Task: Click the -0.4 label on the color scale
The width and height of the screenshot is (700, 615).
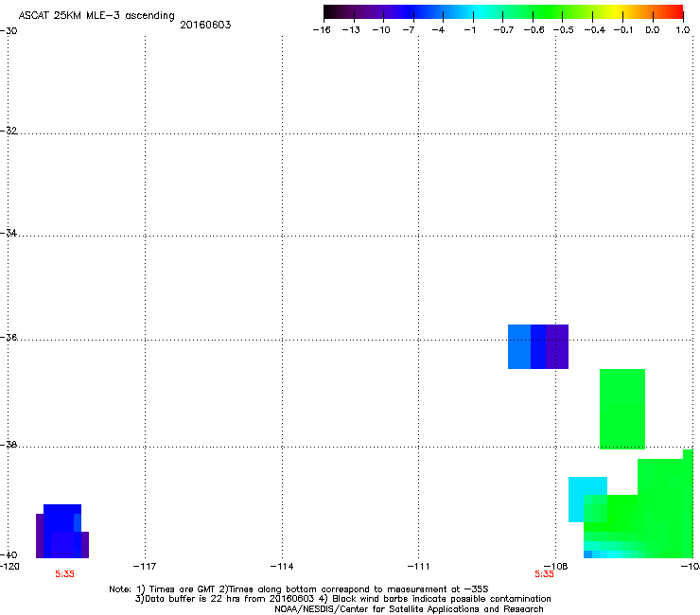Action: tap(594, 30)
